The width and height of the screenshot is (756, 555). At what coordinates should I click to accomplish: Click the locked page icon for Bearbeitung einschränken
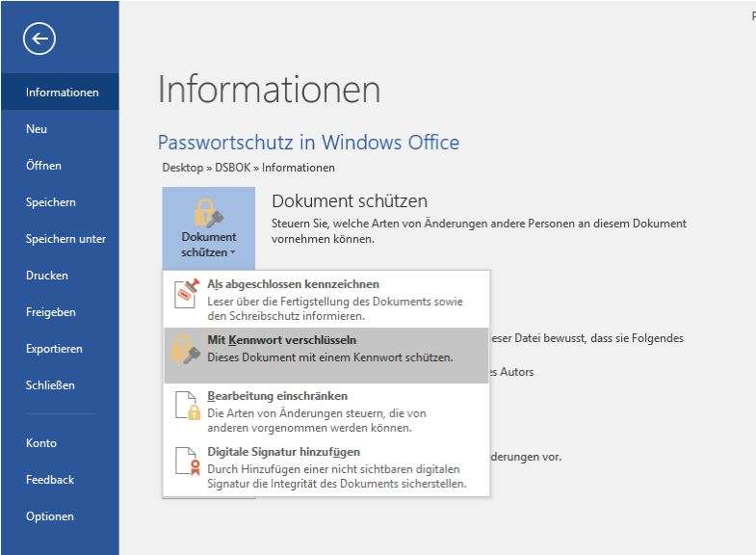pos(188,405)
